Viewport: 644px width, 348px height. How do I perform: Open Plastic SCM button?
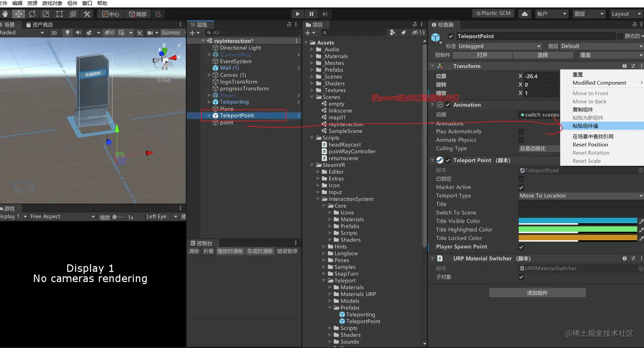tap(493, 14)
